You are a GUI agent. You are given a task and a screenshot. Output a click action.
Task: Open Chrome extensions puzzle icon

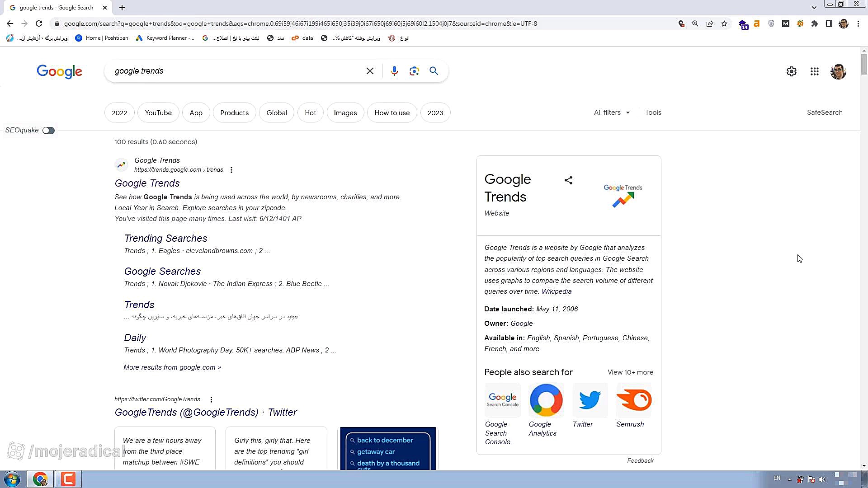pos(814,23)
